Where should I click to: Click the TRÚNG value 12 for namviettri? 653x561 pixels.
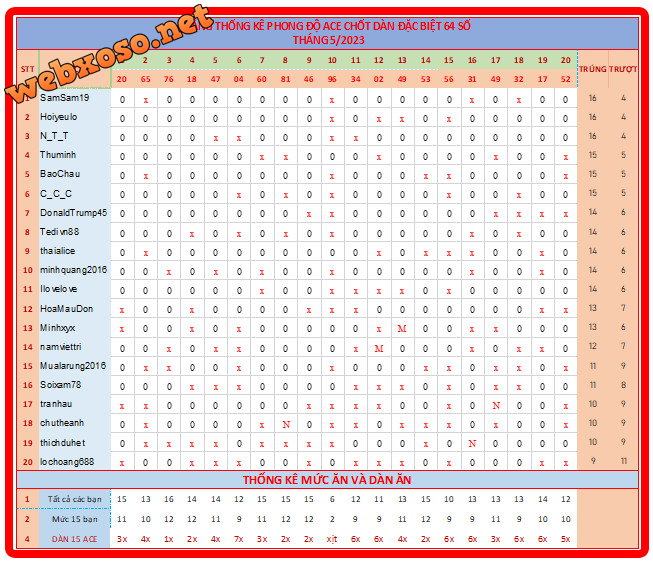[593, 346]
